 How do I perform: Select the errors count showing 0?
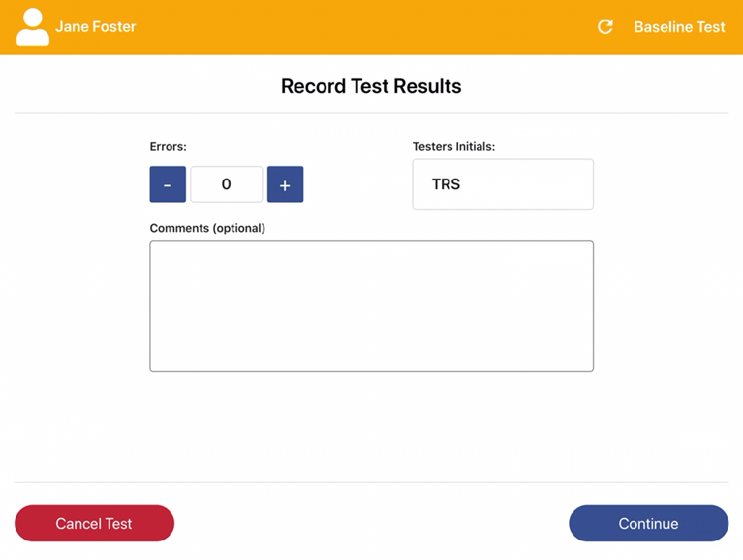coord(226,184)
